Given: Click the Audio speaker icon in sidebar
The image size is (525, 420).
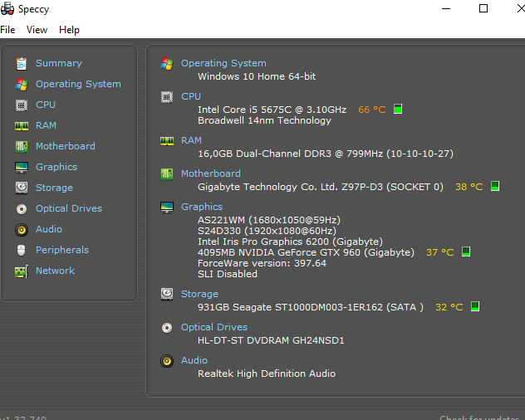Looking at the screenshot, I should 22,230.
